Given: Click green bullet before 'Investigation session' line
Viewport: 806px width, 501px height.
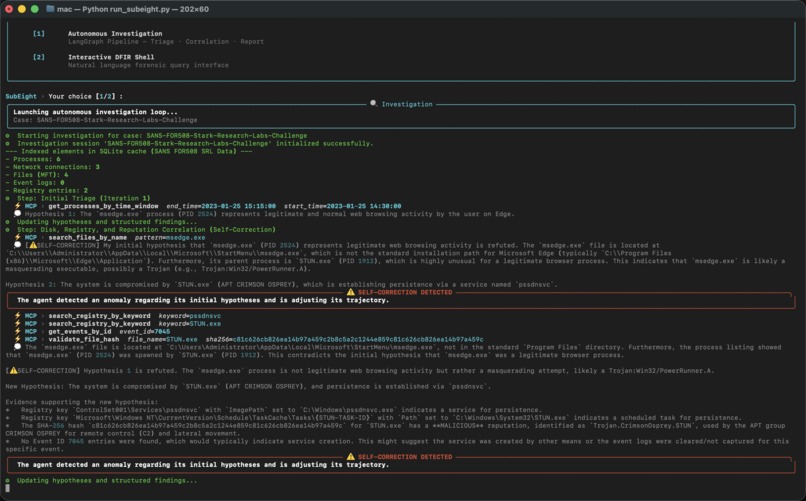Looking at the screenshot, I should pyautogui.click(x=8, y=143).
